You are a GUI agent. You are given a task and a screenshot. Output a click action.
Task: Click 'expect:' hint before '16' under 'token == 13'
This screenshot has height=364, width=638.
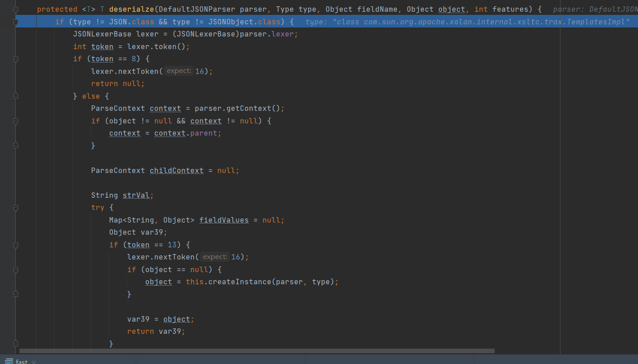215,257
